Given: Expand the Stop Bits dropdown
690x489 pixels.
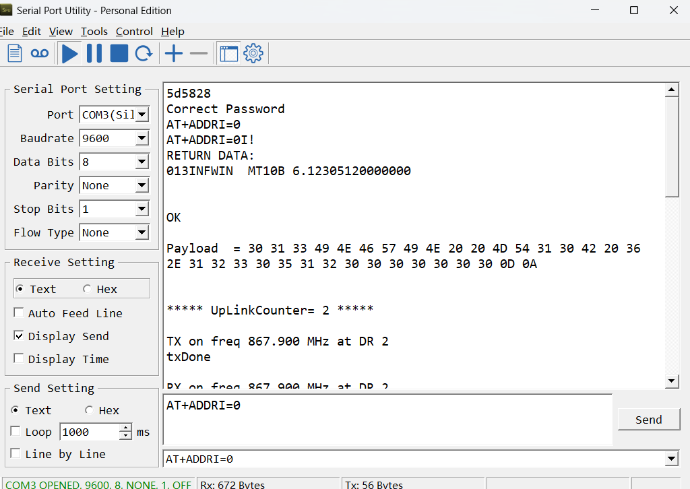Looking at the screenshot, I should 142,209.
